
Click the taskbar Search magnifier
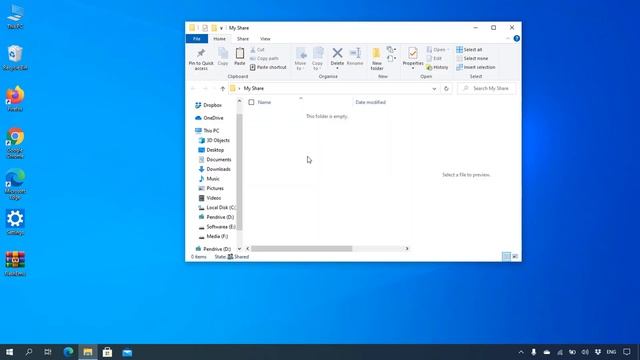[29, 352]
